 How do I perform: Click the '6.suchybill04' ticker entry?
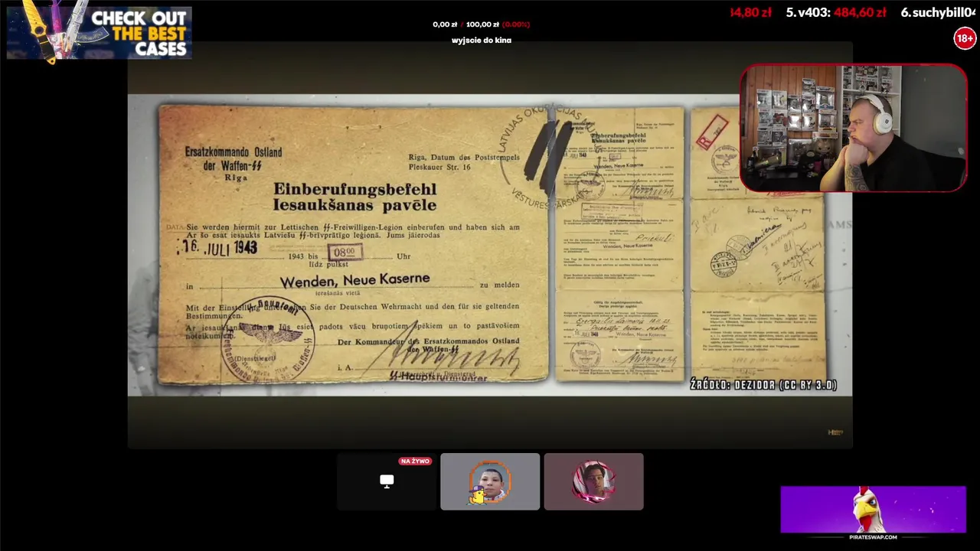pos(939,12)
